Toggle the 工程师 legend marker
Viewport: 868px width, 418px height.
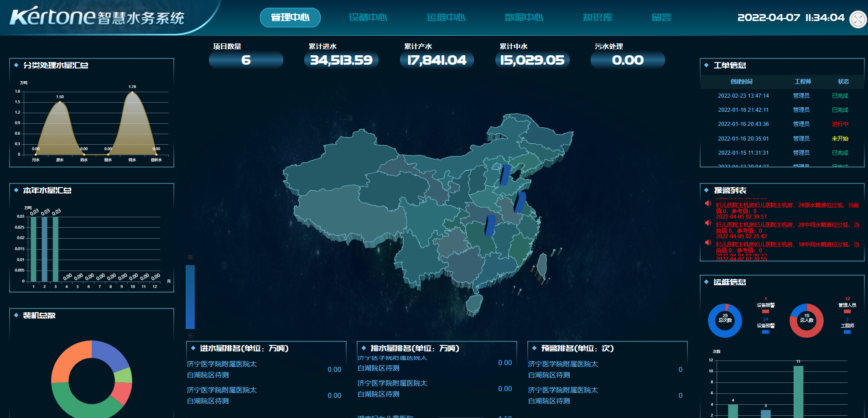point(847,332)
